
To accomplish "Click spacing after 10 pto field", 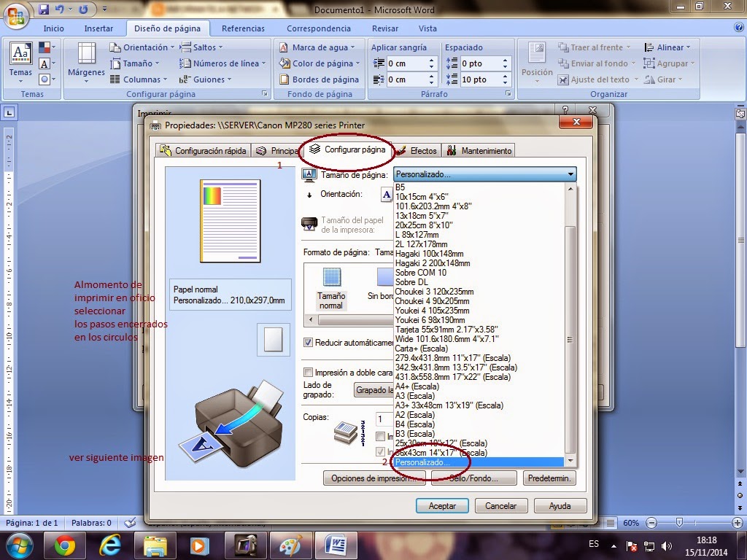I will (x=480, y=79).
